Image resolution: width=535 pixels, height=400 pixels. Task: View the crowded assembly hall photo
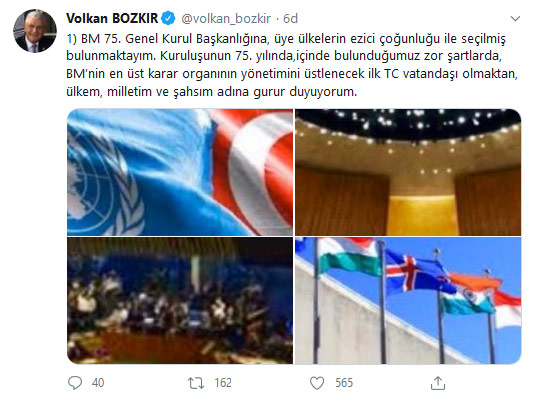[180, 301]
